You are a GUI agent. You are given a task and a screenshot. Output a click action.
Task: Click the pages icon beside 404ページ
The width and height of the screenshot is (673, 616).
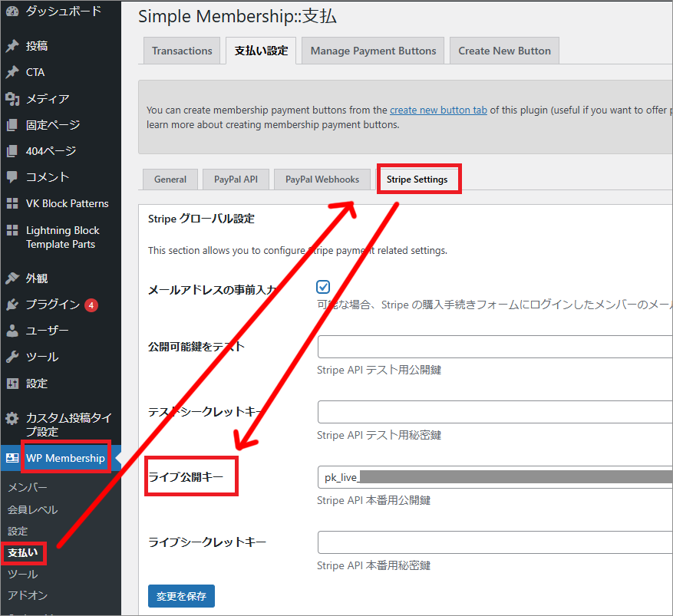coord(12,151)
